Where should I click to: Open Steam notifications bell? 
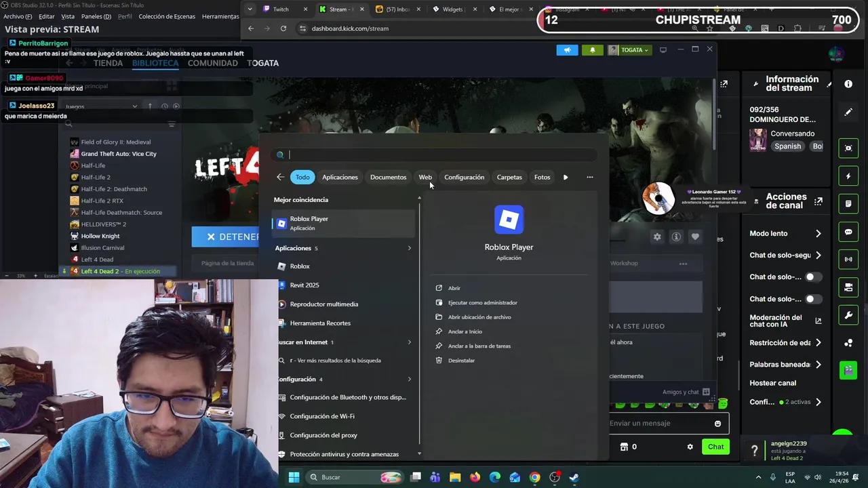coord(592,49)
